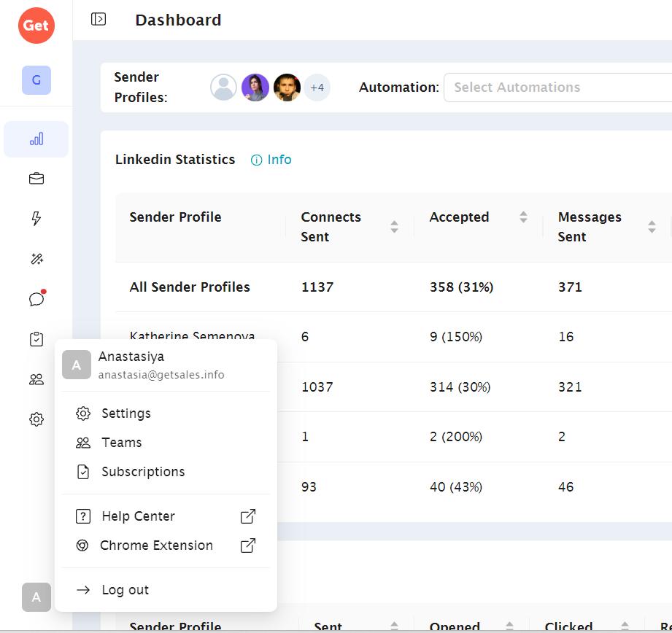Choose Subscriptions from the user menu
The image size is (672, 633).
point(142,472)
